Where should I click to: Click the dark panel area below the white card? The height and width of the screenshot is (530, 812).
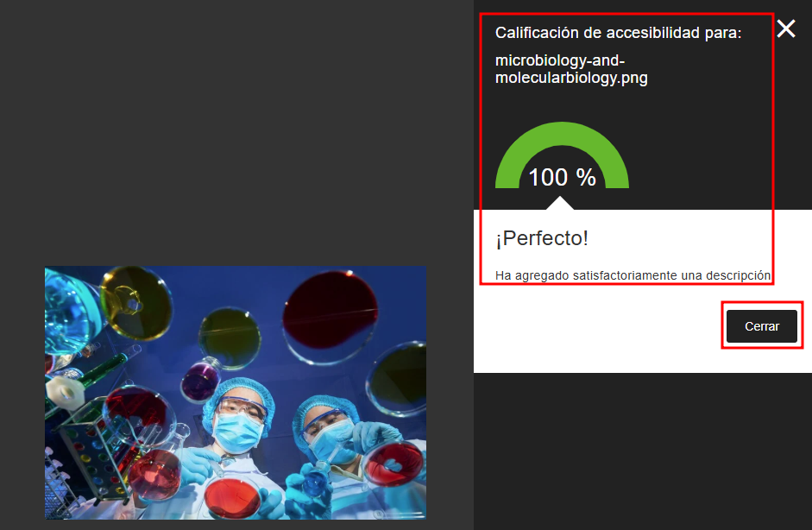pyautogui.click(x=642, y=451)
